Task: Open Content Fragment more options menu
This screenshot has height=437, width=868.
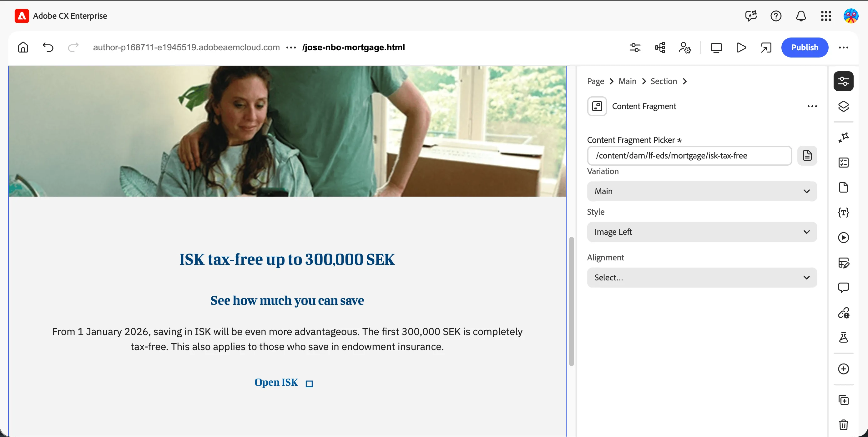Action: point(812,106)
